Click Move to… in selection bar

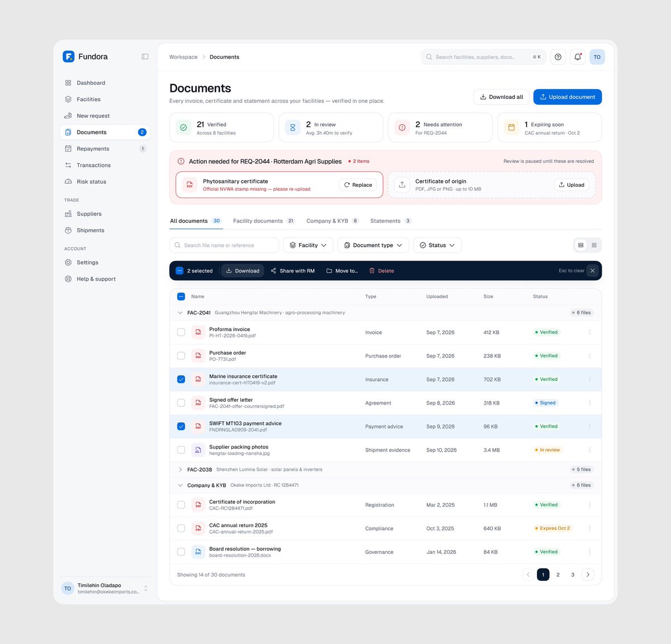click(x=342, y=271)
